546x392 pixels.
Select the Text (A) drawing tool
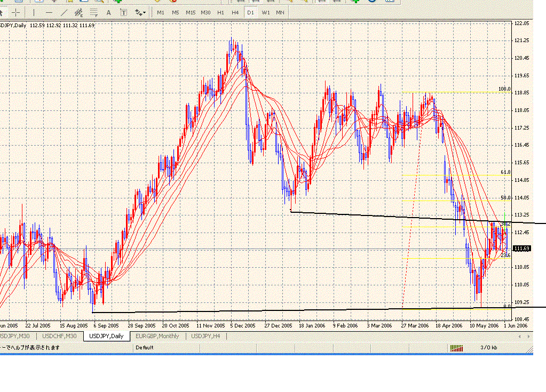pos(109,12)
